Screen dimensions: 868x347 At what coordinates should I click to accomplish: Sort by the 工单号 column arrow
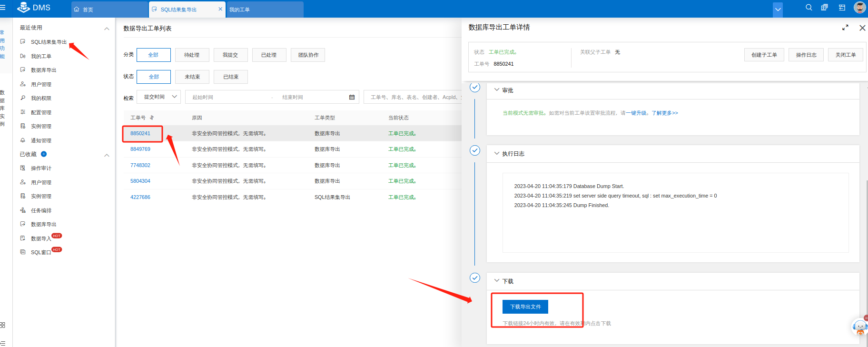point(152,118)
